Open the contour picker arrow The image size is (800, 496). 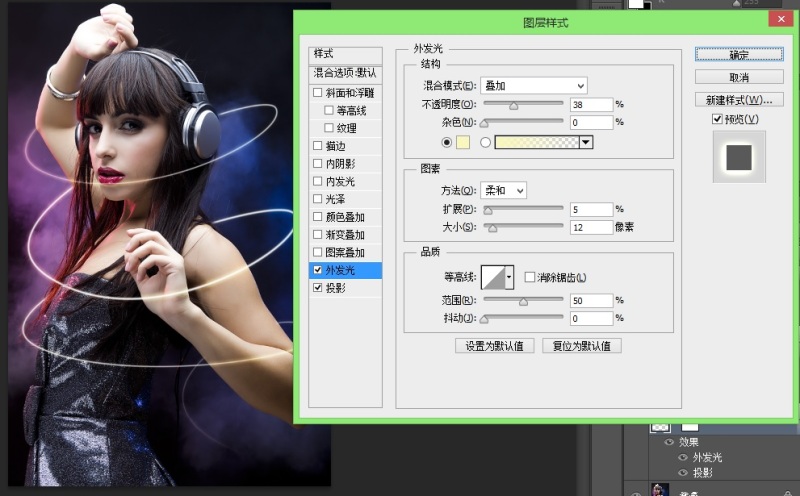pos(509,277)
